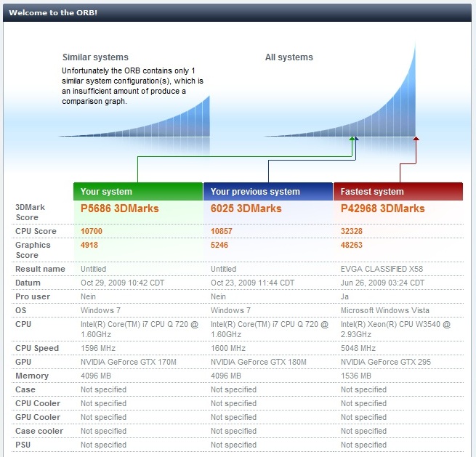Click the 'CPU Cooler' row label
Viewport: 476px width, 457px height.
pos(38,403)
